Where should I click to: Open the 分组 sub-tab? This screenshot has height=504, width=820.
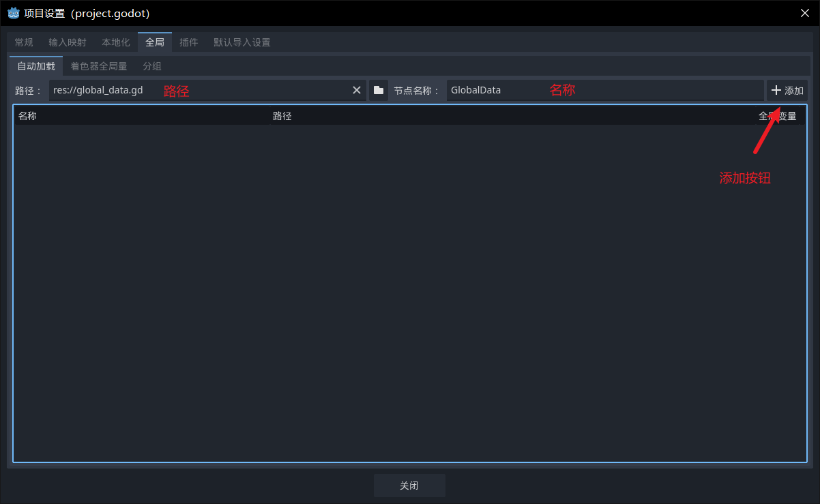(152, 66)
